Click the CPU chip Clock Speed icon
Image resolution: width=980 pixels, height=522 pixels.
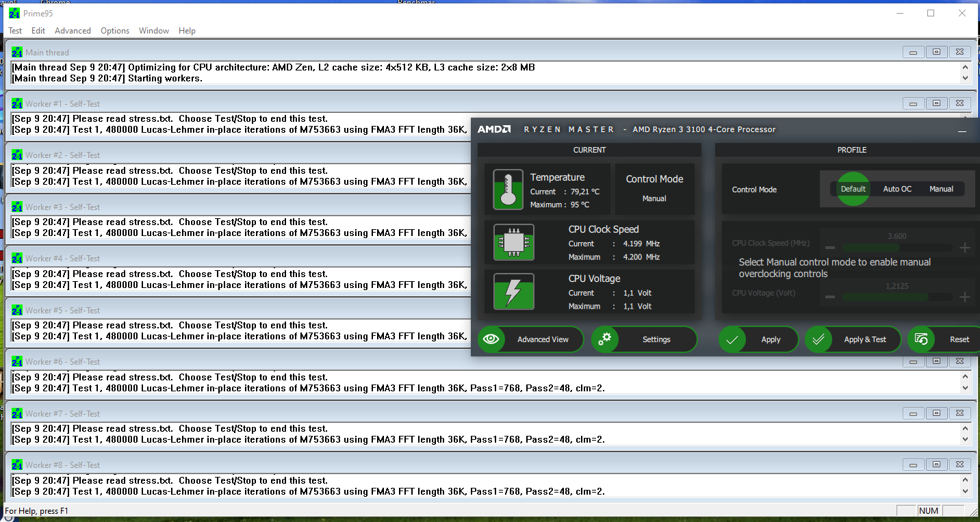[513, 242]
